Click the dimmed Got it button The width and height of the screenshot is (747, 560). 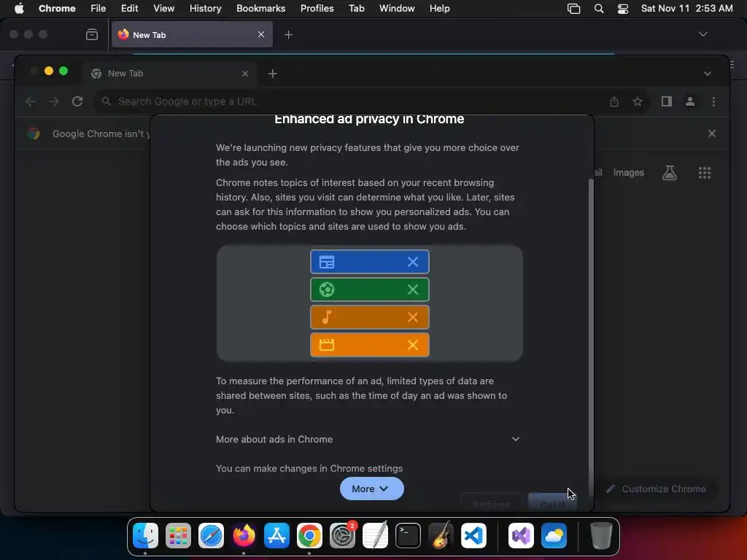(552, 503)
